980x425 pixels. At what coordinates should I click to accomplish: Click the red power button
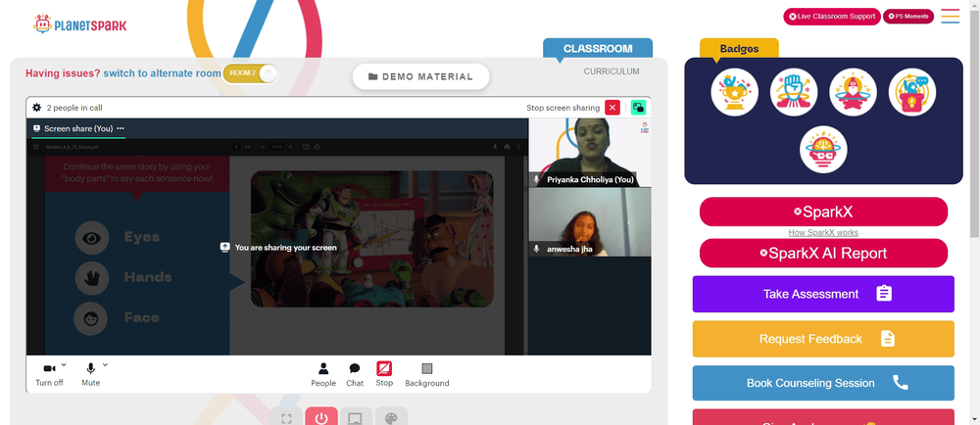click(x=321, y=418)
